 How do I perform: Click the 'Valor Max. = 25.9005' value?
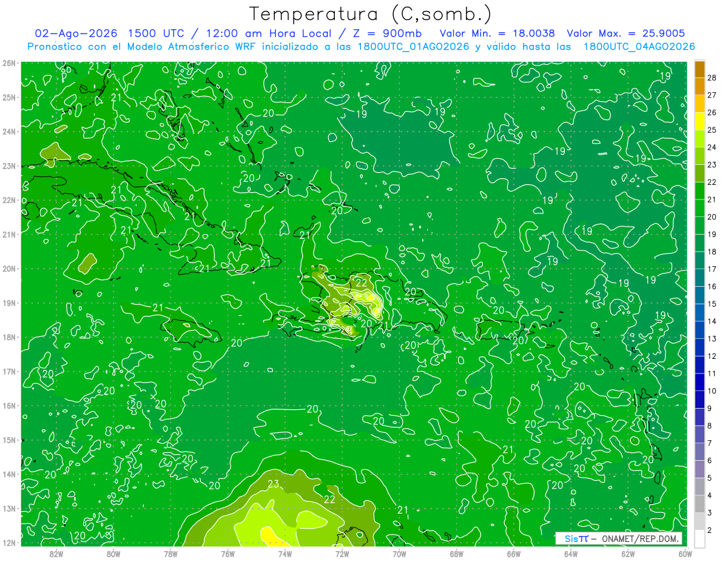[626, 33]
